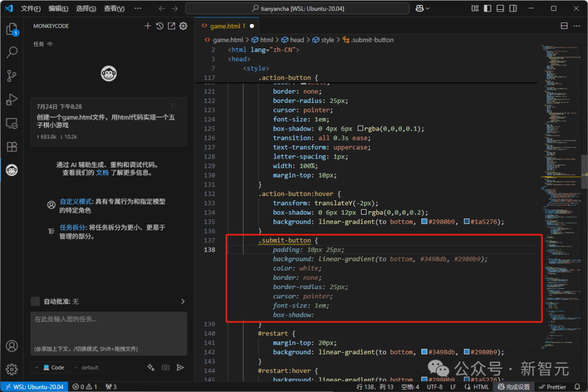Open the 文档 link
This screenshot has height=392, width=588.
102,173
